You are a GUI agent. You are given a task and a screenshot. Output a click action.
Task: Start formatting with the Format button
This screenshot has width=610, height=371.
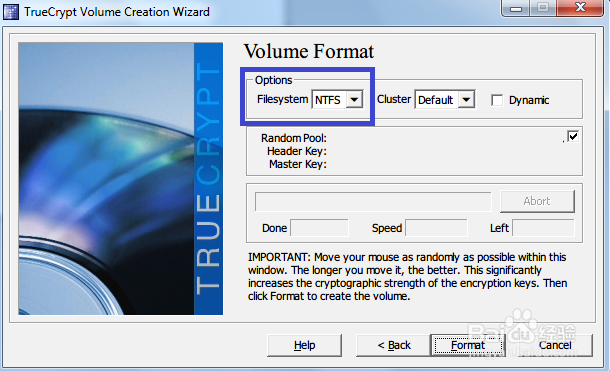[x=468, y=345]
